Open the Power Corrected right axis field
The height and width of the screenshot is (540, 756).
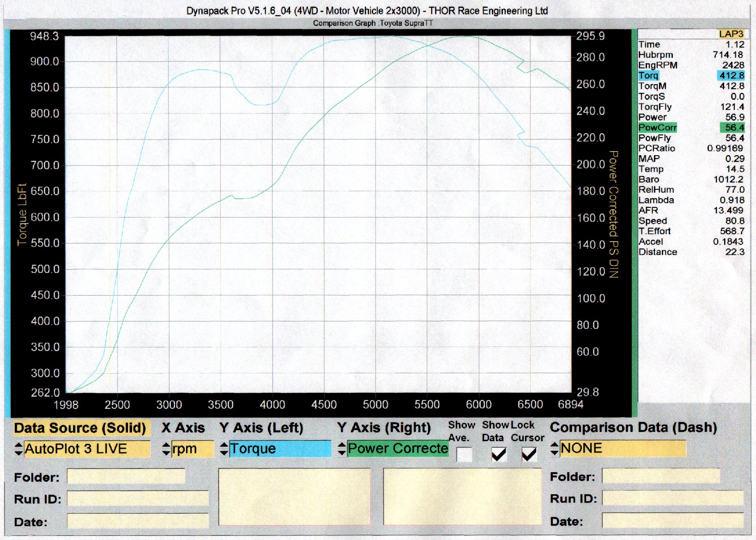coord(398,449)
